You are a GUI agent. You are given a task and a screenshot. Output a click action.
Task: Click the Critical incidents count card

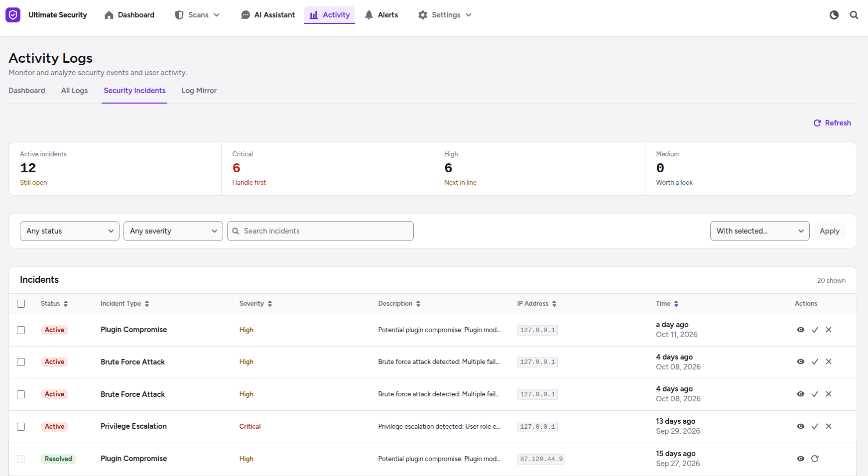(327, 169)
